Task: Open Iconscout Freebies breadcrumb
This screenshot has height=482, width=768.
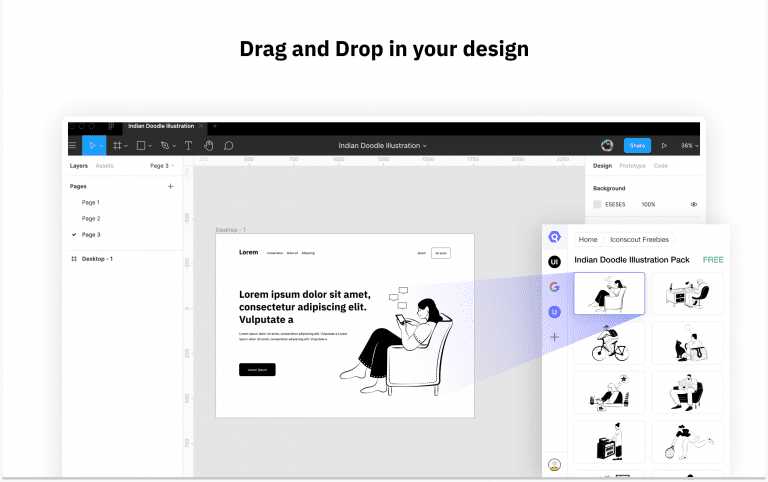Action: click(x=639, y=240)
